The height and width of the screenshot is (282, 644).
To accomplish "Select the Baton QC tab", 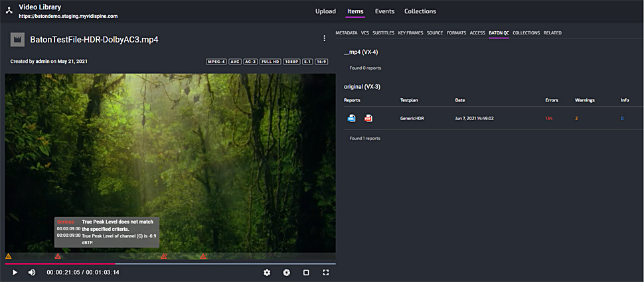I will click(x=499, y=33).
